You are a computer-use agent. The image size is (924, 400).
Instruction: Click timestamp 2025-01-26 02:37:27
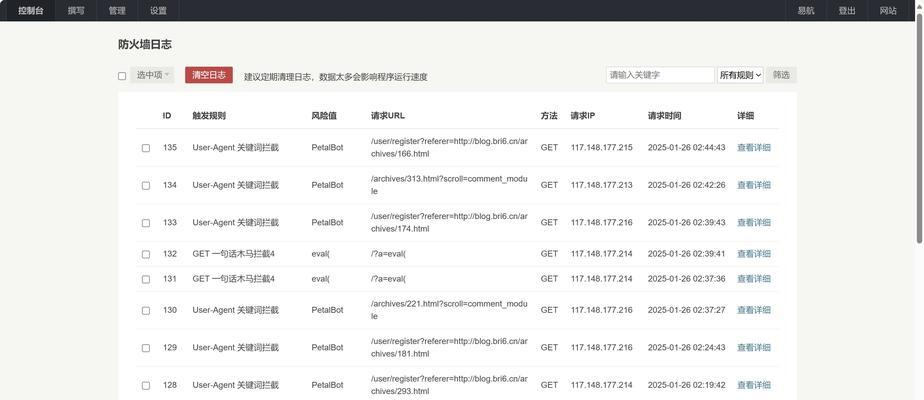pos(687,310)
